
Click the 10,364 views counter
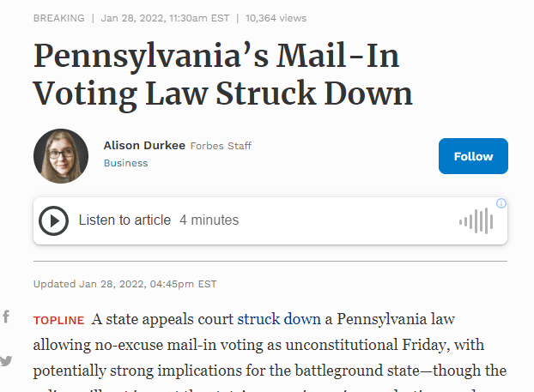[x=276, y=18]
